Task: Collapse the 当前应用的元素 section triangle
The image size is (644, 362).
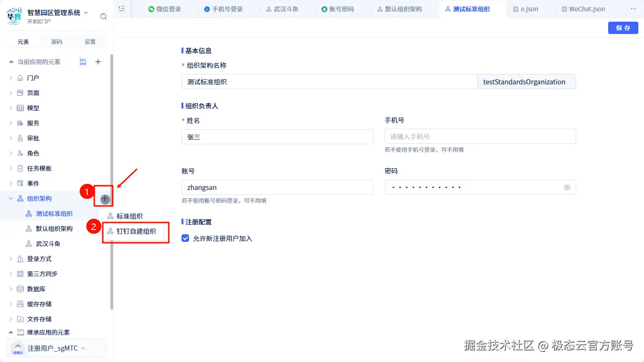Action: click(x=11, y=62)
